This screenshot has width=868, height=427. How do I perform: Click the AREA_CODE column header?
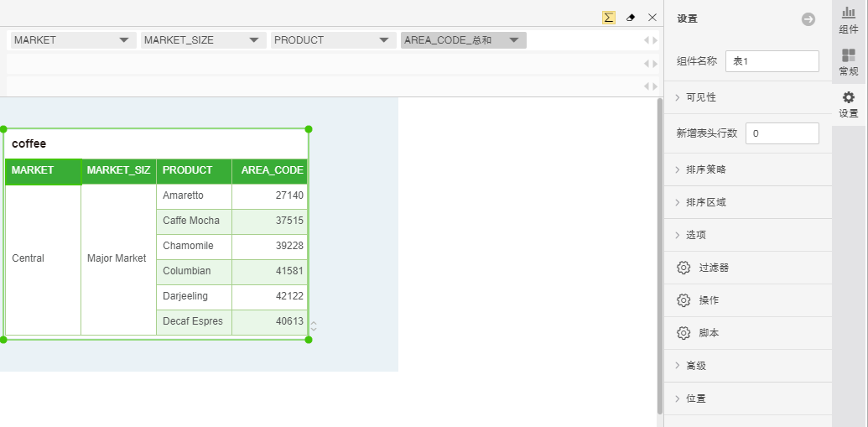[271, 170]
